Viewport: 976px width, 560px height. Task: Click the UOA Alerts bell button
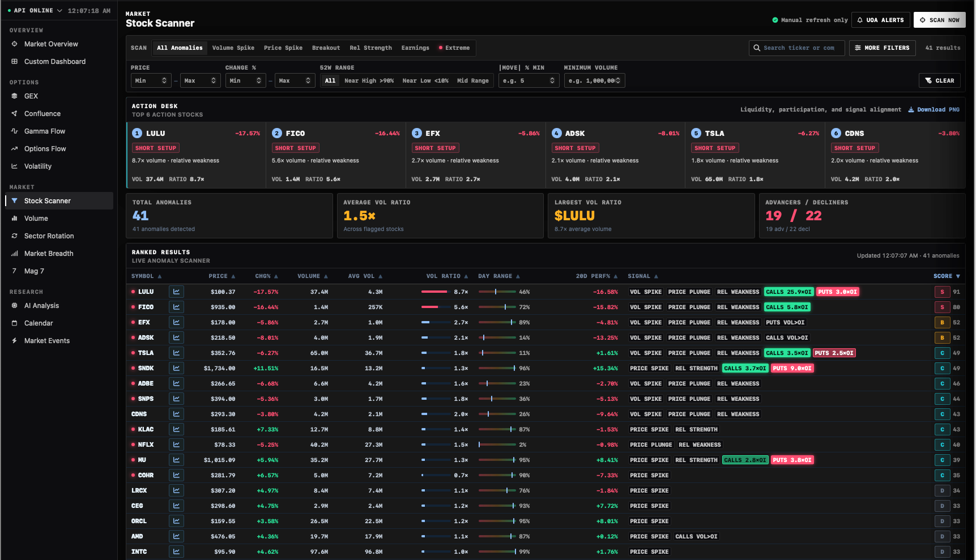click(x=880, y=20)
